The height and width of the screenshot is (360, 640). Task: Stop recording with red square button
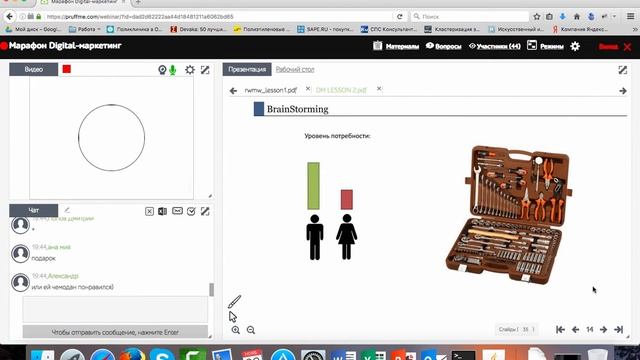pyautogui.click(x=67, y=69)
